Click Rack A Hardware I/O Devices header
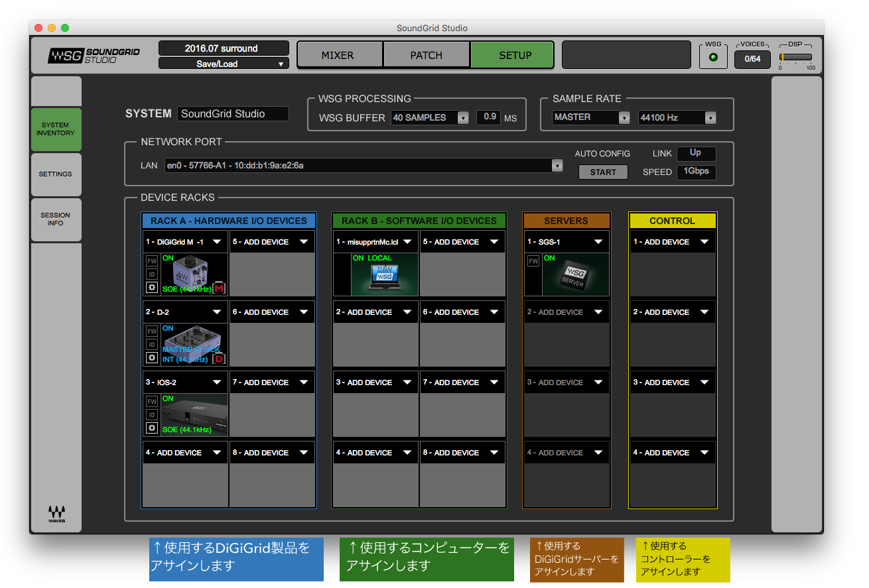The width and height of the screenshot is (869, 588). point(229,221)
